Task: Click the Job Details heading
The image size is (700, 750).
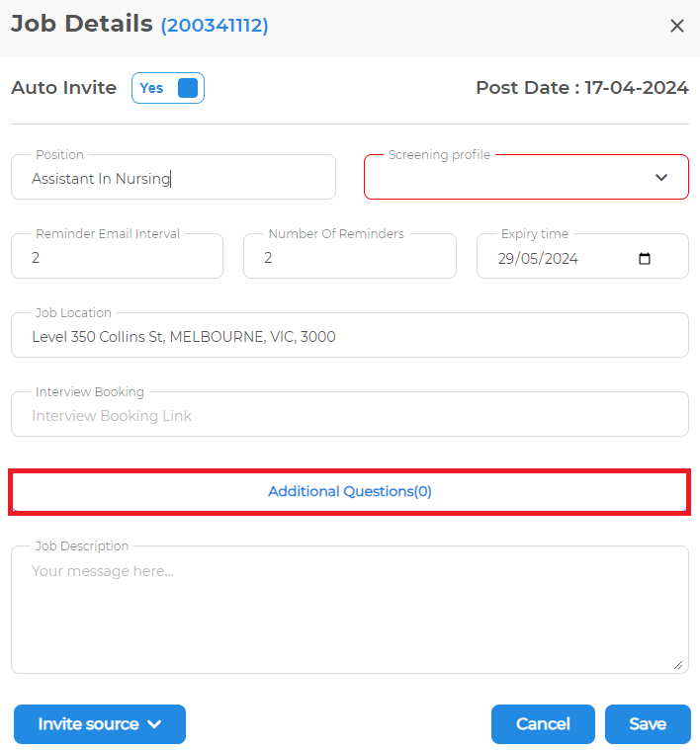Action: (x=82, y=24)
